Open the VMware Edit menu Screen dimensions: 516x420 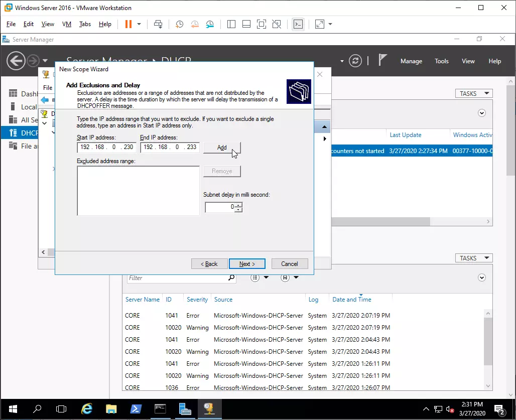pyautogui.click(x=28, y=24)
